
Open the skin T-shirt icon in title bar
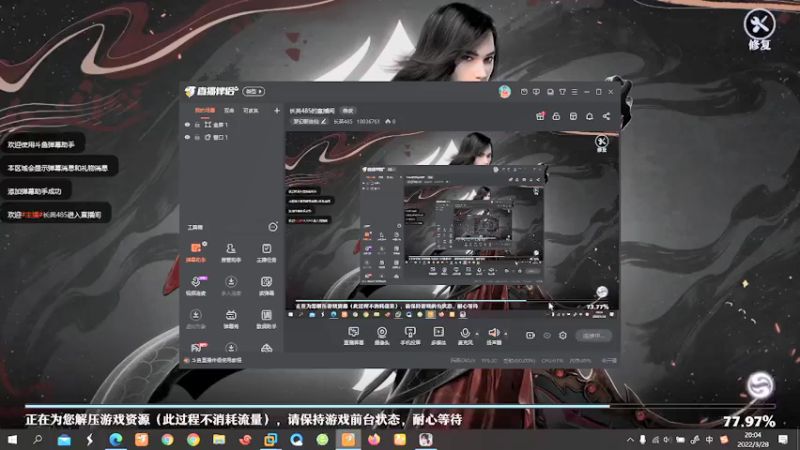pos(562,92)
